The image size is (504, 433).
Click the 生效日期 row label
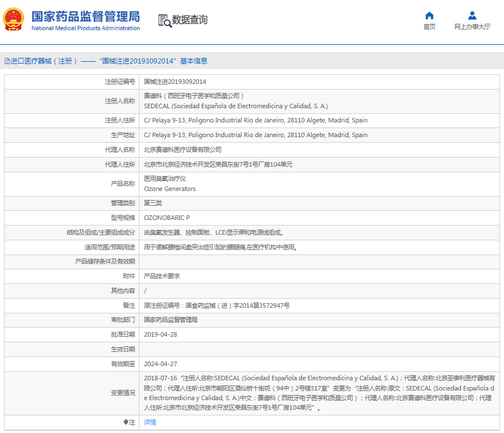123,349
